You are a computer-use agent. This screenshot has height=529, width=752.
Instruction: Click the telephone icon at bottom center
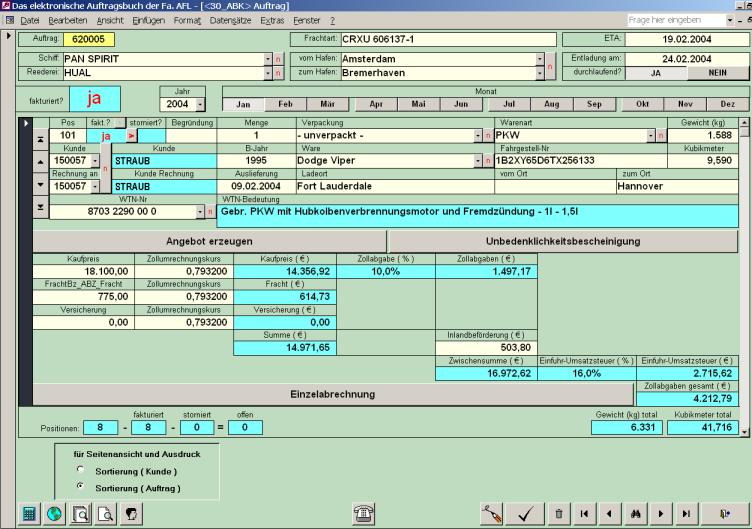point(365,512)
